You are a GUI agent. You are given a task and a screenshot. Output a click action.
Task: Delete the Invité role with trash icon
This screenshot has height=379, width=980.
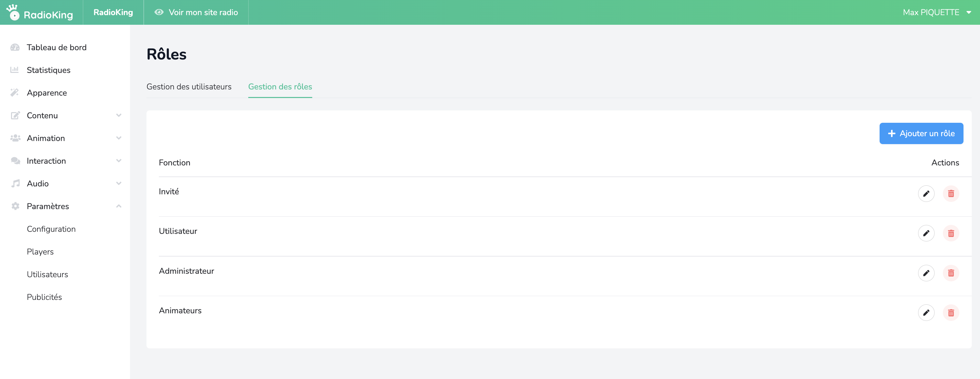tap(950, 194)
